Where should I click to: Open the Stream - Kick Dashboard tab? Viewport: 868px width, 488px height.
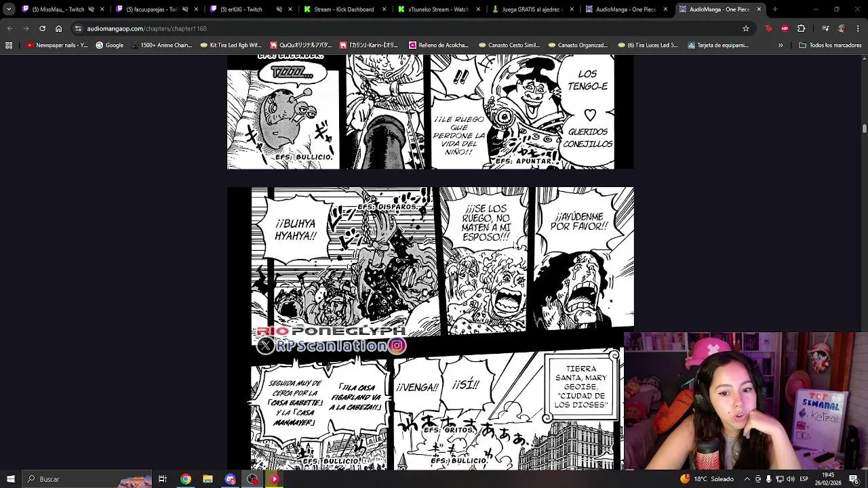click(x=344, y=9)
